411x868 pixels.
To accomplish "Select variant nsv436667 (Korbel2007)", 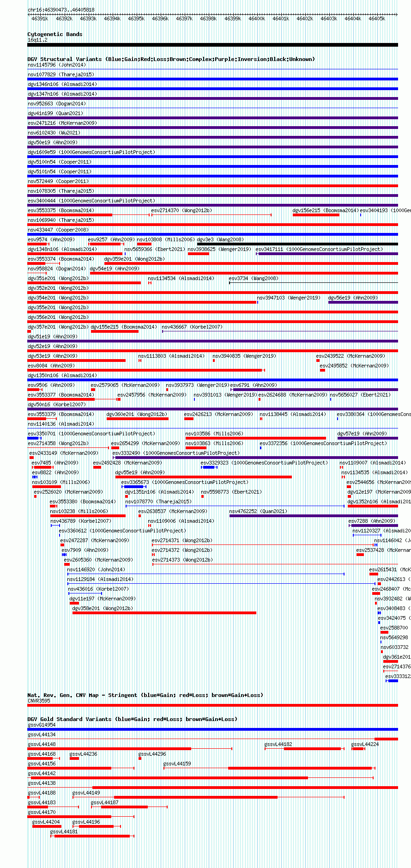I will point(192,327).
